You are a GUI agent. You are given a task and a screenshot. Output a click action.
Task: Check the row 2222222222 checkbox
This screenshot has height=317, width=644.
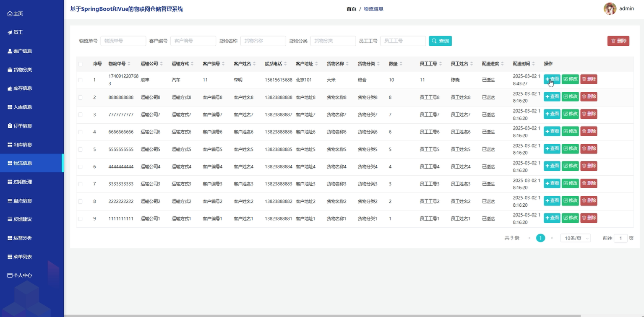click(80, 201)
